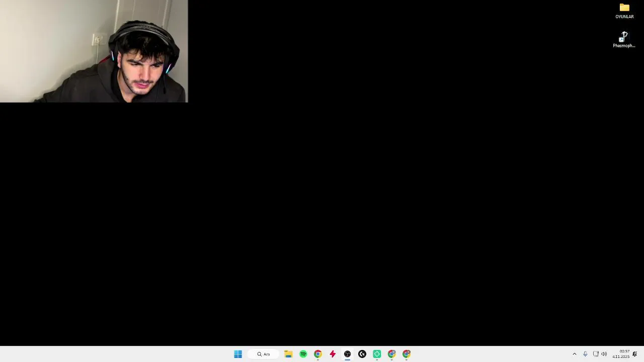
Task: Select the Phasmophobia desktop shortcut
Action: 624,40
